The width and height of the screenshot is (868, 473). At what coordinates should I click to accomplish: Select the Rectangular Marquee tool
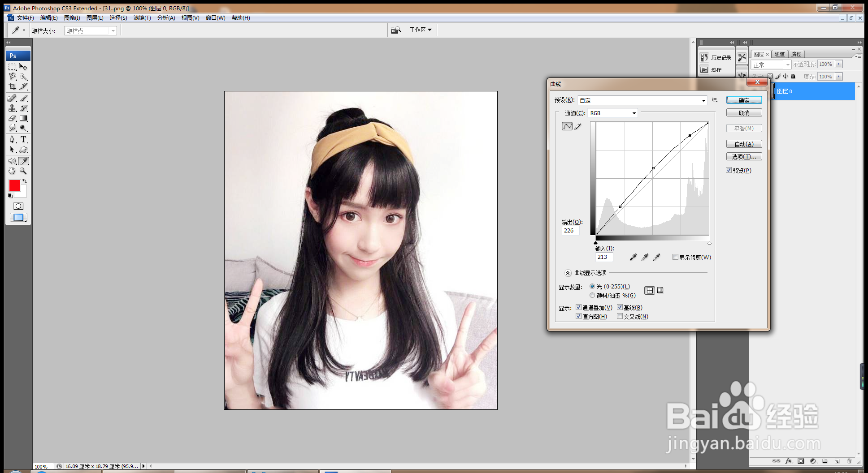(12, 67)
